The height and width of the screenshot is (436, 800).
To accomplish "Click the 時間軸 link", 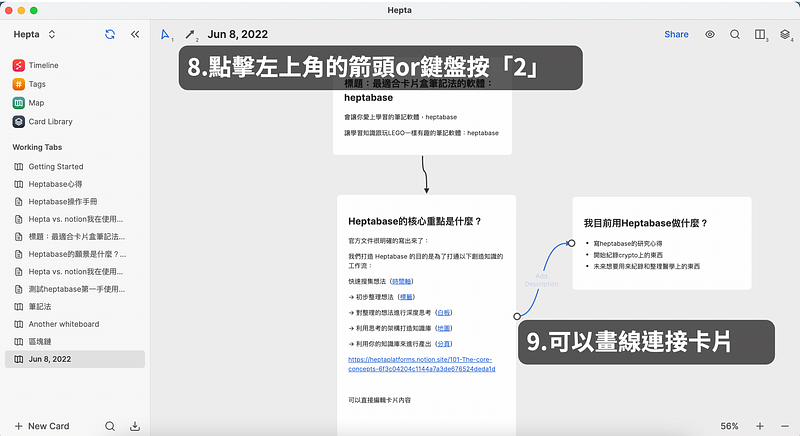I will click(402, 281).
